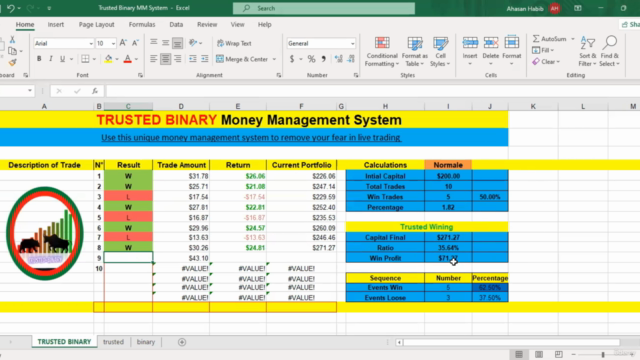
Task: Apply Accounting dollar number format
Action: [292, 59]
